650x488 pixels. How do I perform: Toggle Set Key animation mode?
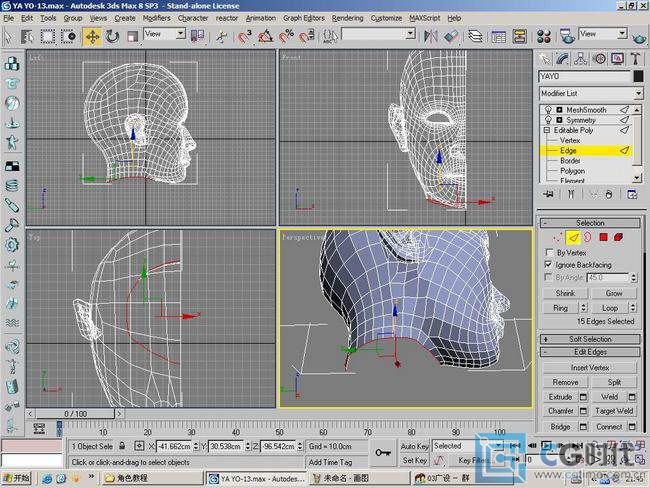coord(415,460)
